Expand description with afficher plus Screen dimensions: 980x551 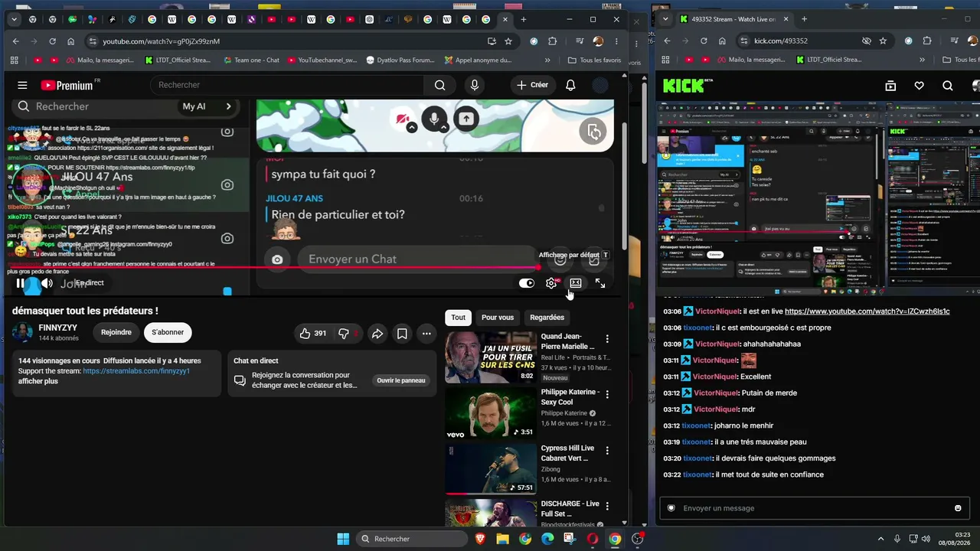[38, 381]
